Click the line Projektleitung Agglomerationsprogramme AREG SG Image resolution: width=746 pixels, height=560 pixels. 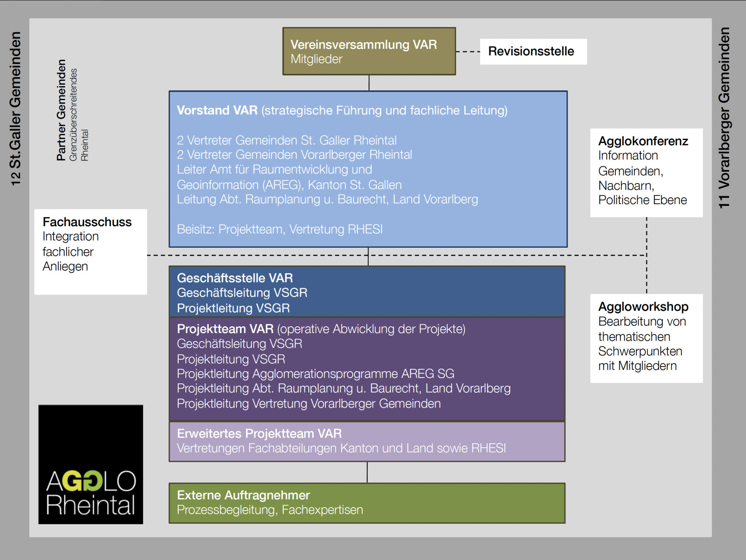pyautogui.click(x=315, y=374)
